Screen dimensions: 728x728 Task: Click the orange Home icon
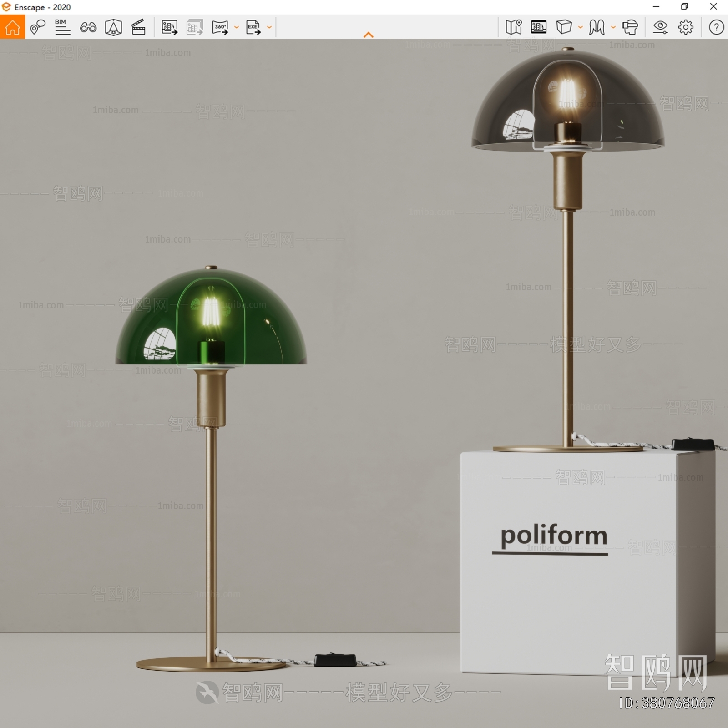point(12,27)
